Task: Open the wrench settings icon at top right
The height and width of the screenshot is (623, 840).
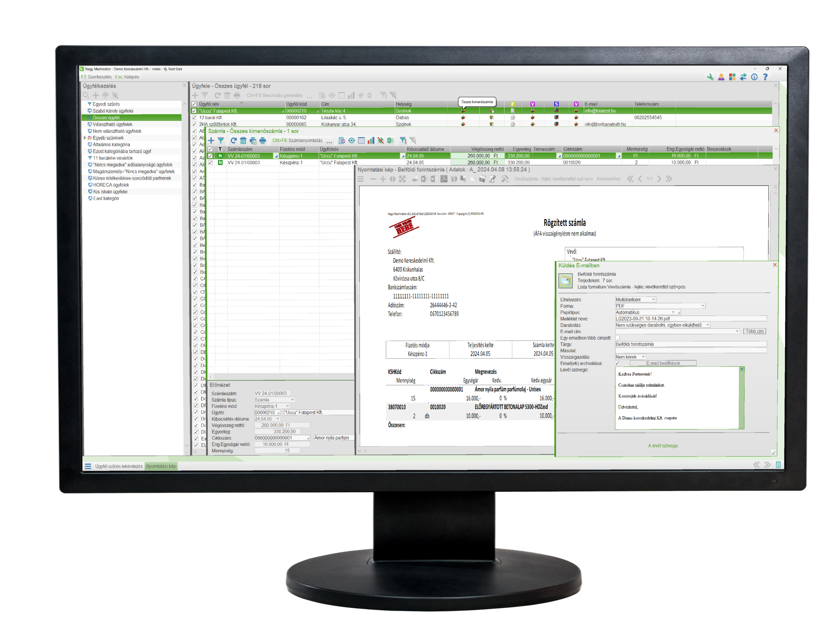Action: tap(710, 77)
